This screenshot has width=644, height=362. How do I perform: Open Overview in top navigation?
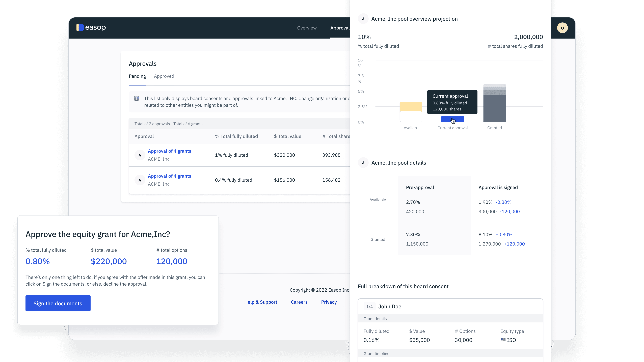tap(307, 28)
